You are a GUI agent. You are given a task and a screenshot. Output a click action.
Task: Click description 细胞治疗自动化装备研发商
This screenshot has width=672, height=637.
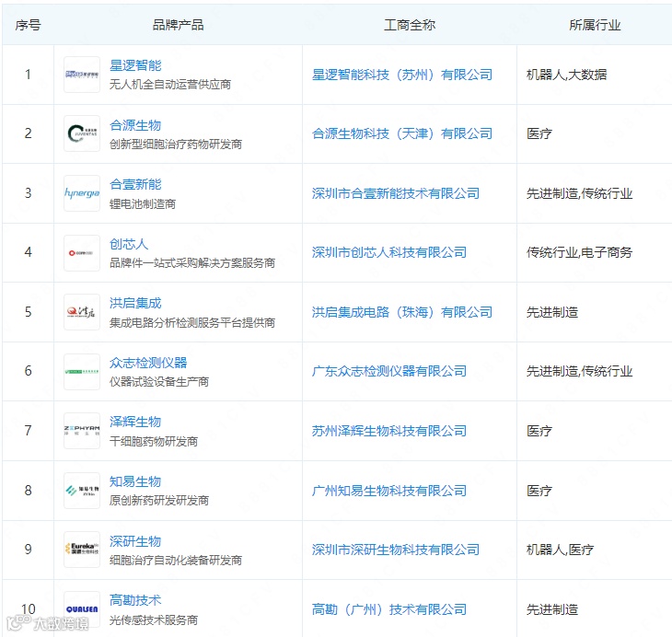[176, 560]
